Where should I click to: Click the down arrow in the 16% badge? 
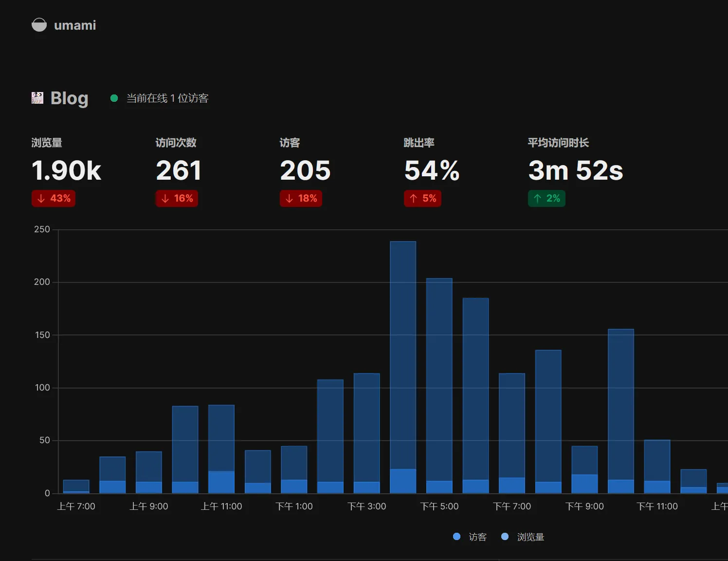165,199
